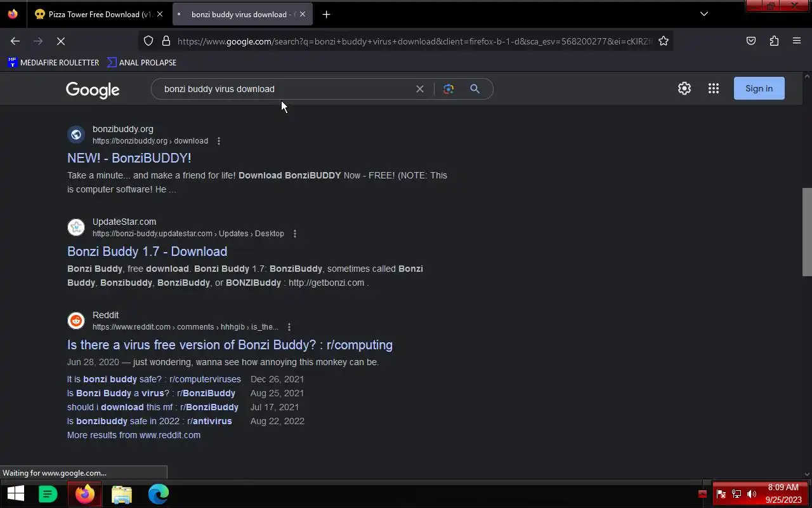This screenshot has width=812, height=508.
Task: Clear the search query with X
Action: 419,89
